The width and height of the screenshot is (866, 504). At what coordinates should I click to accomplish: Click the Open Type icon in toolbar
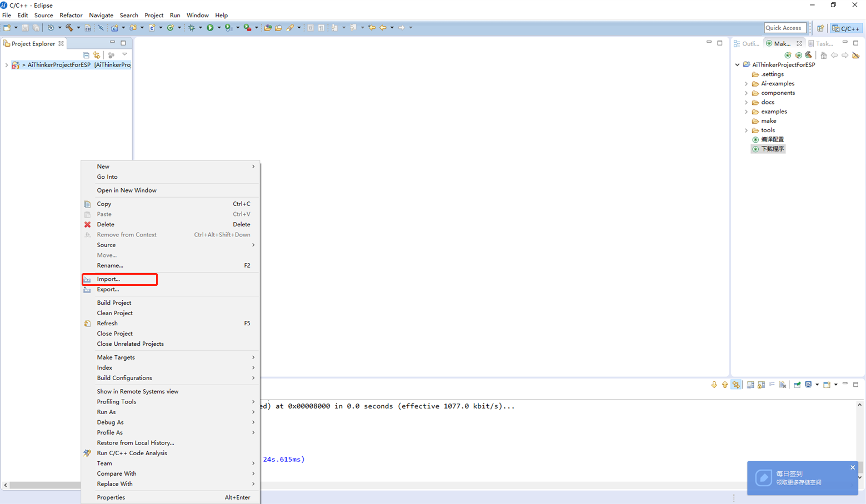[x=267, y=27]
